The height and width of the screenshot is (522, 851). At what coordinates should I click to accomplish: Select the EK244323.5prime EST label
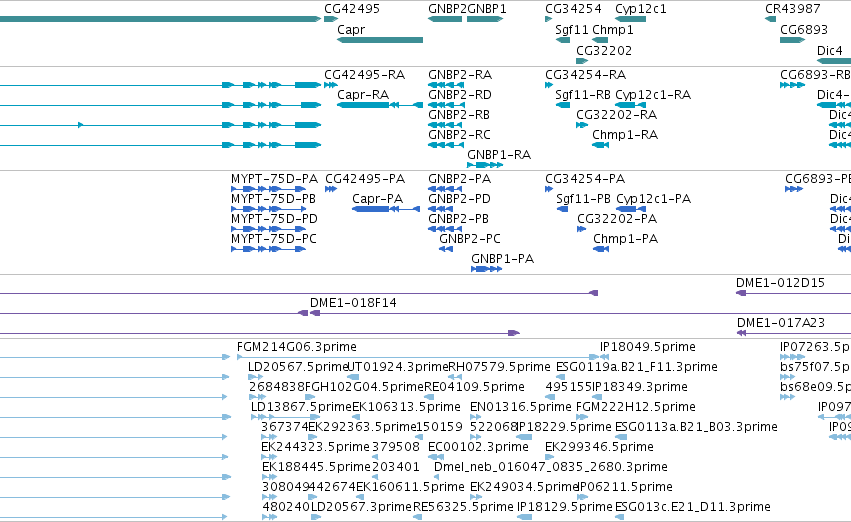pyautogui.click(x=315, y=447)
